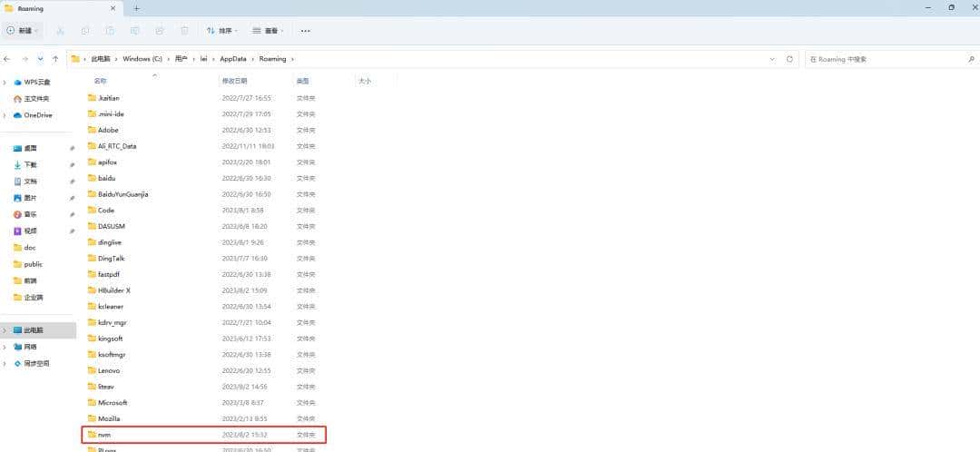The height and width of the screenshot is (452, 980).
Task: Click the magnifier search icon
Action: tap(971, 59)
